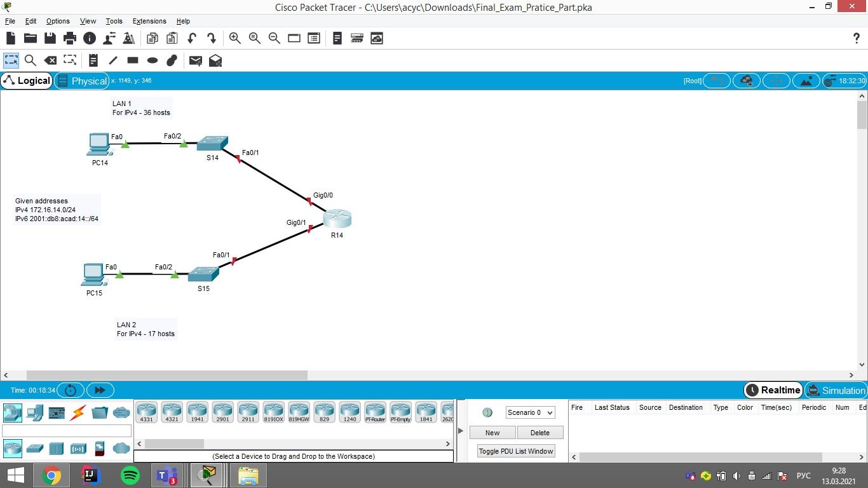Click the Paste icon in the toolbar

(172, 38)
